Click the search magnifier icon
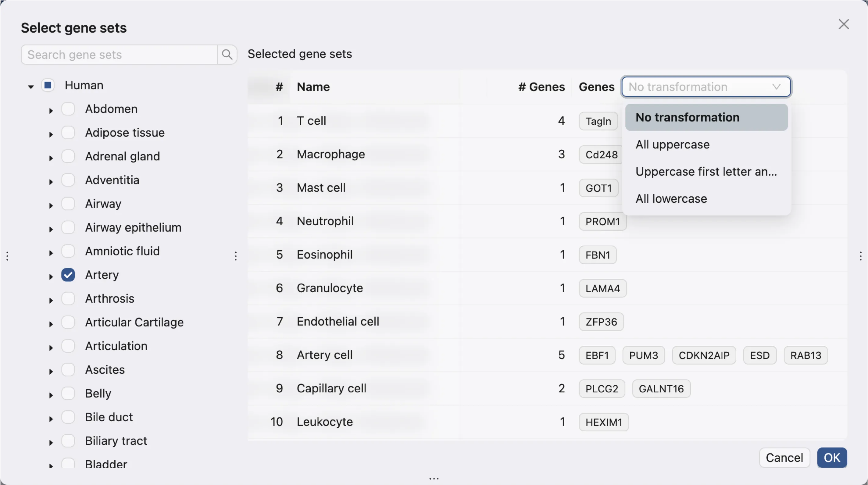Viewport: 868px width, 485px height. [227, 55]
